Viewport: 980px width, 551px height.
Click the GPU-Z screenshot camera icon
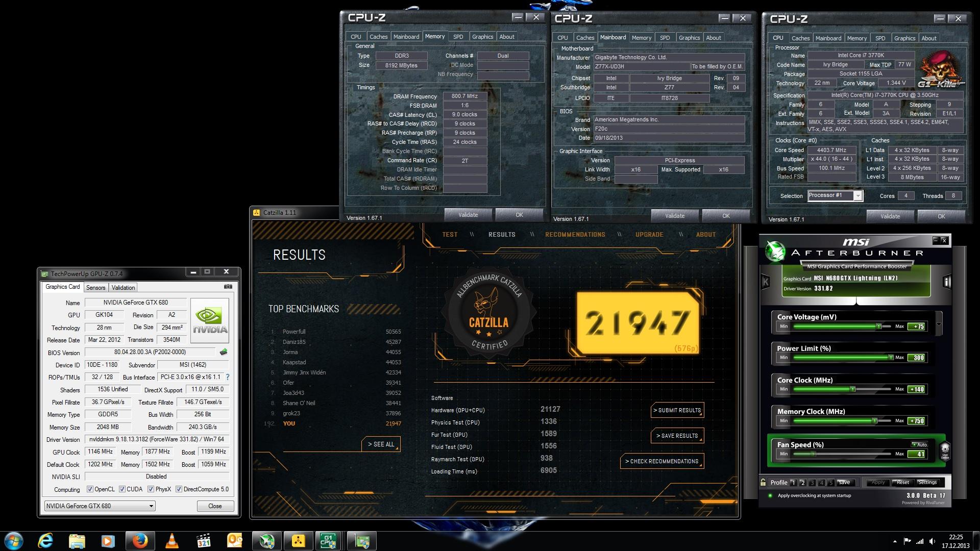(x=228, y=287)
